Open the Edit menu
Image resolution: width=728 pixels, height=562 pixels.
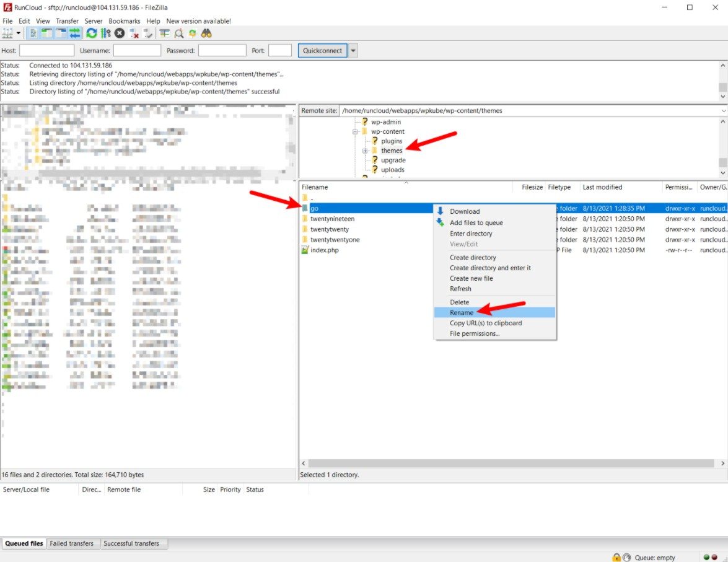tap(24, 21)
